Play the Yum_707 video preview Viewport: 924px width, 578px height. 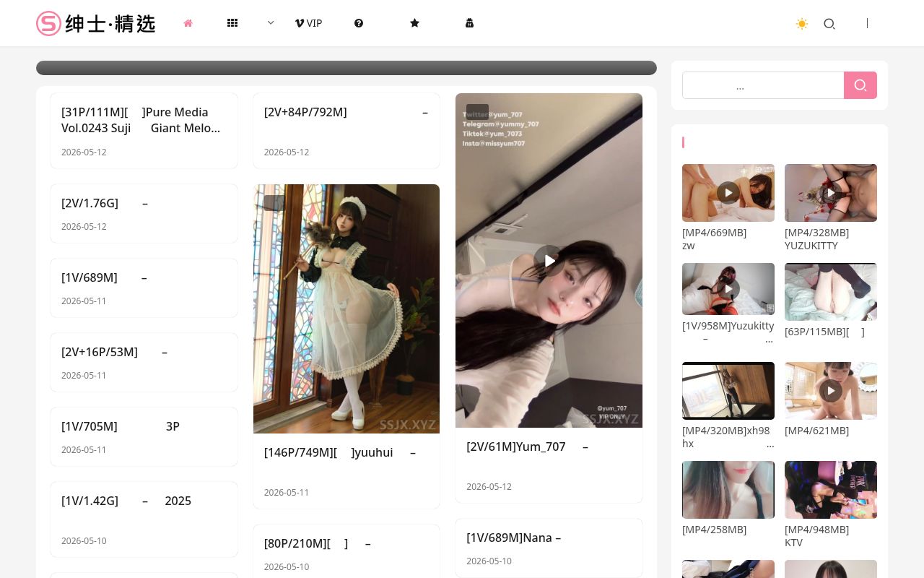coord(549,260)
